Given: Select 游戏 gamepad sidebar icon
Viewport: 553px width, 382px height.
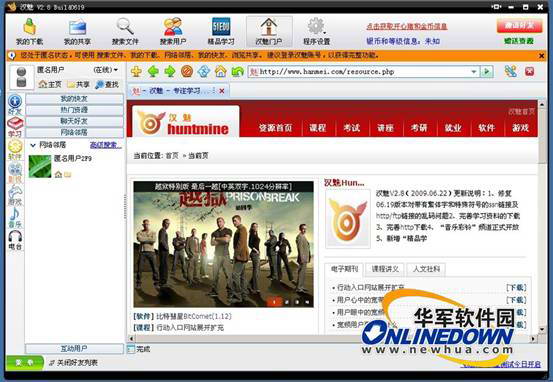Looking at the screenshot, I should (15, 195).
